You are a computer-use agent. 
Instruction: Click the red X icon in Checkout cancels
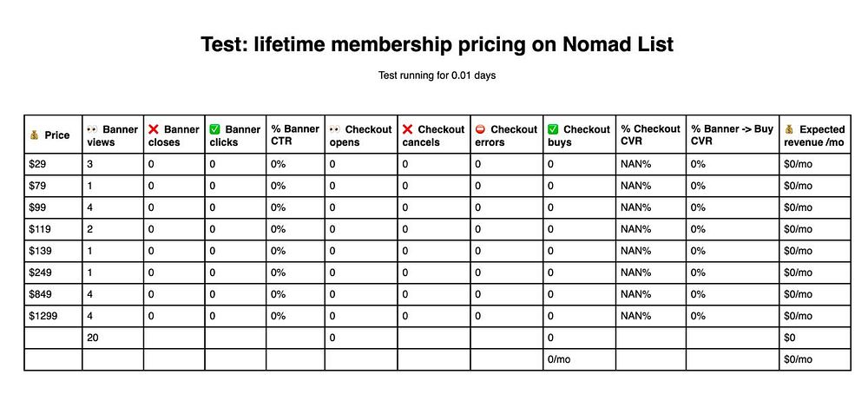(x=408, y=129)
